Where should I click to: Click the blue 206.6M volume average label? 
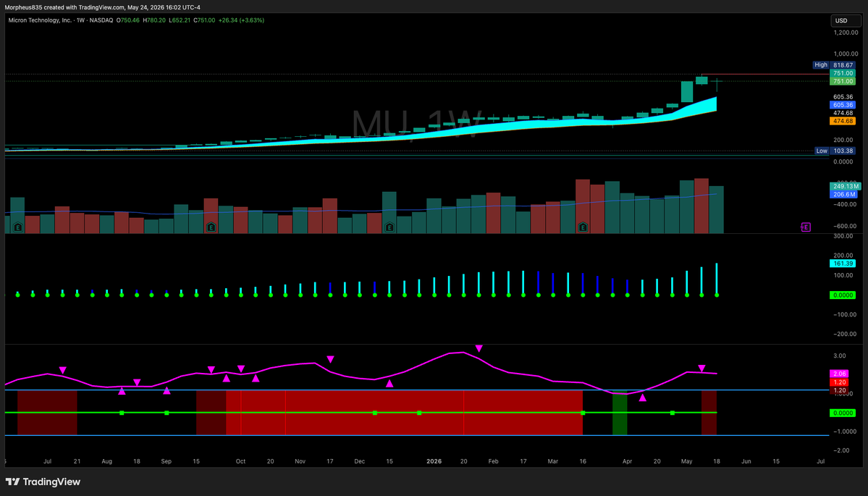click(x=843, y=194)
